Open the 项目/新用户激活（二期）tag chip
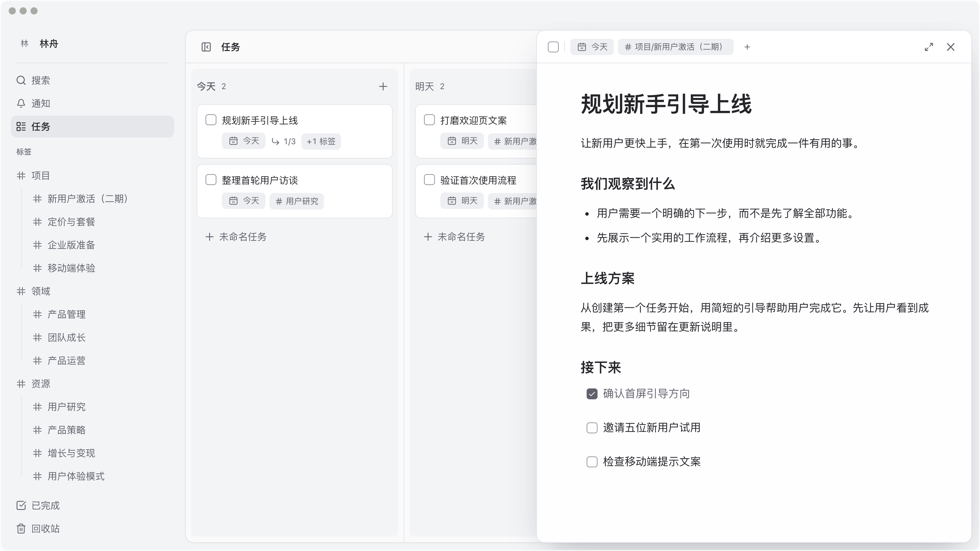Screen dimensions: 980x551 click(675, 47)
